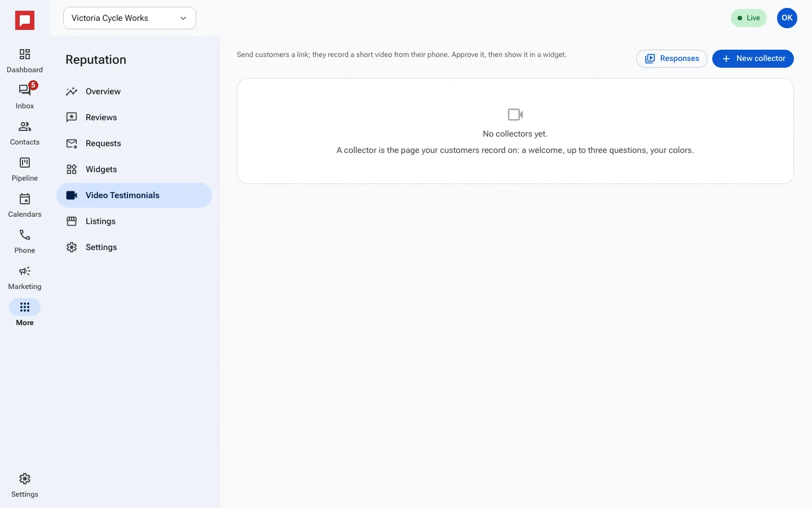812x508 pixels.
Task: Open the bottom Settings gear in the rail
Action: [x=25, y=479]
